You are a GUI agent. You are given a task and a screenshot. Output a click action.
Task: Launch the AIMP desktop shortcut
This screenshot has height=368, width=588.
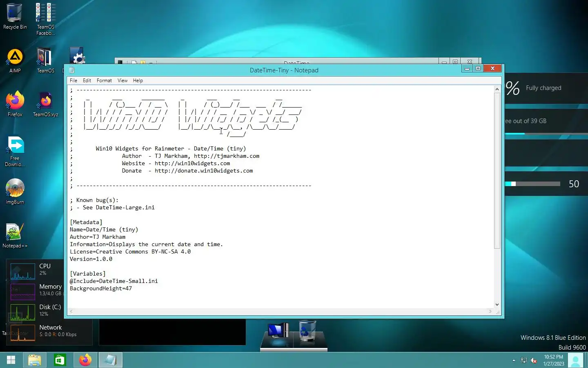coord(15,61)
